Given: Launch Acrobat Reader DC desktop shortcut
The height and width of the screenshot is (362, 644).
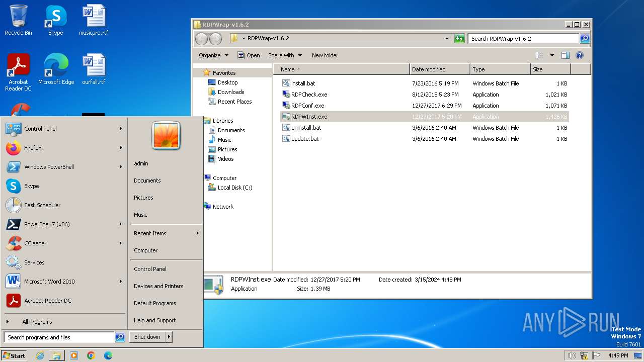Looking at the screenshot, I should (18, 72).
